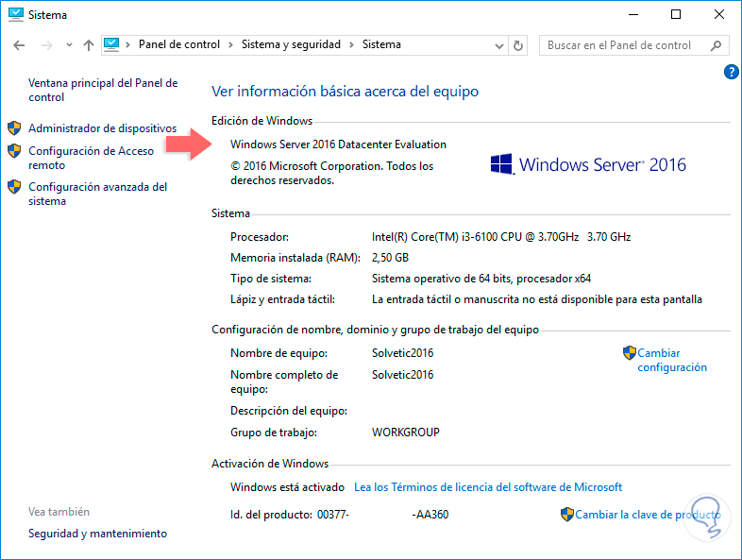Click shield icon beside Configuración de Acceso remoto

tap(14, 150)
